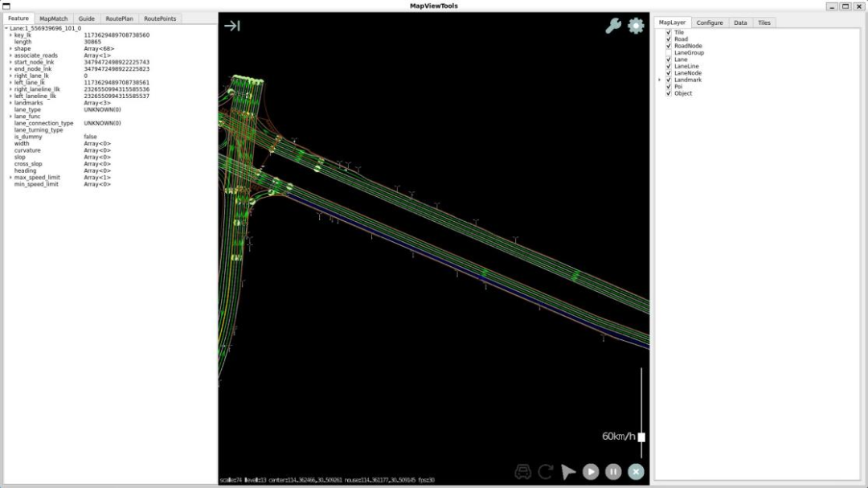
Task: Click the collapse panel arrow icon
Action: click(x=232, y=26)
